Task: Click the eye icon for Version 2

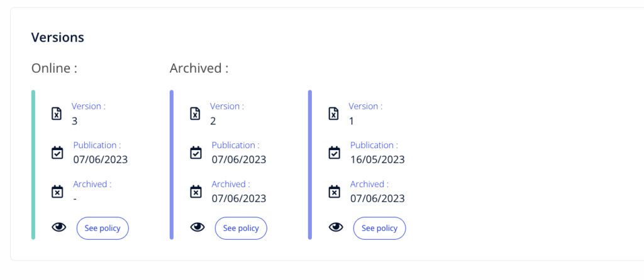Action: click(x=197, y=227)
